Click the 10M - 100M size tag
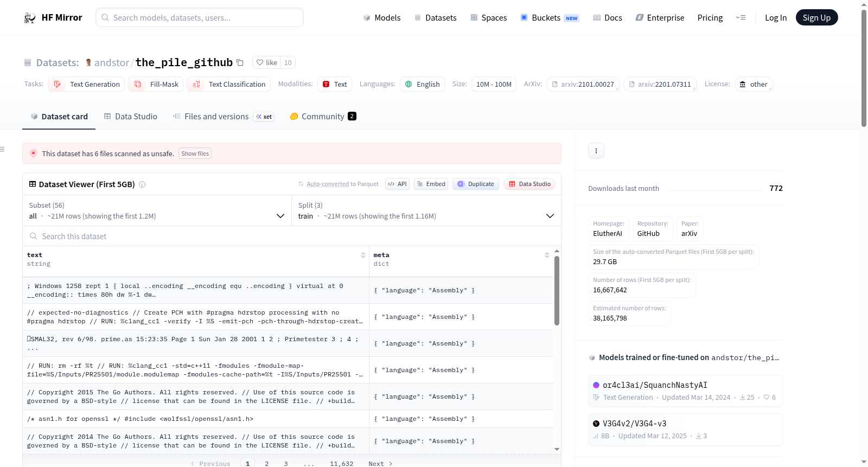This screenshot has width=868, height=467. click(x=494, y=85)
